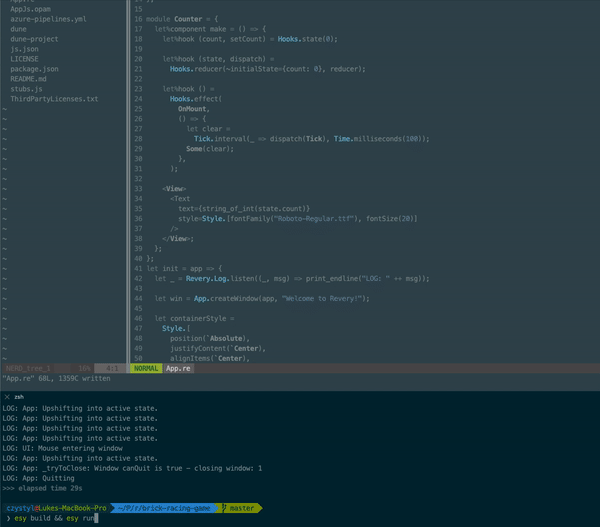The image size is (600, 527).
Task: Click Hooks.state(0) on line 18
Action: 307,39
